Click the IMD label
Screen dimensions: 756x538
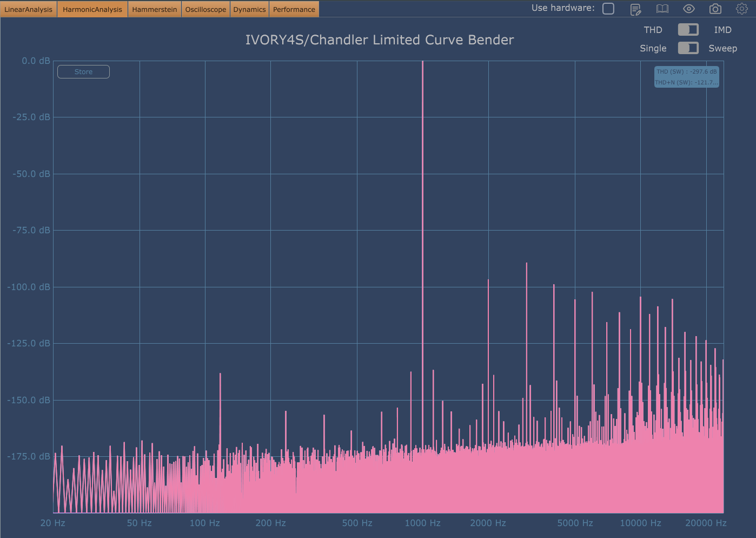tap(722, 30)
